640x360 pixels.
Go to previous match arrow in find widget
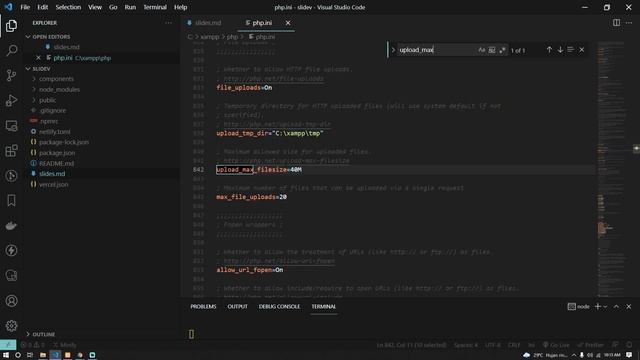click(x=549, y=50)
